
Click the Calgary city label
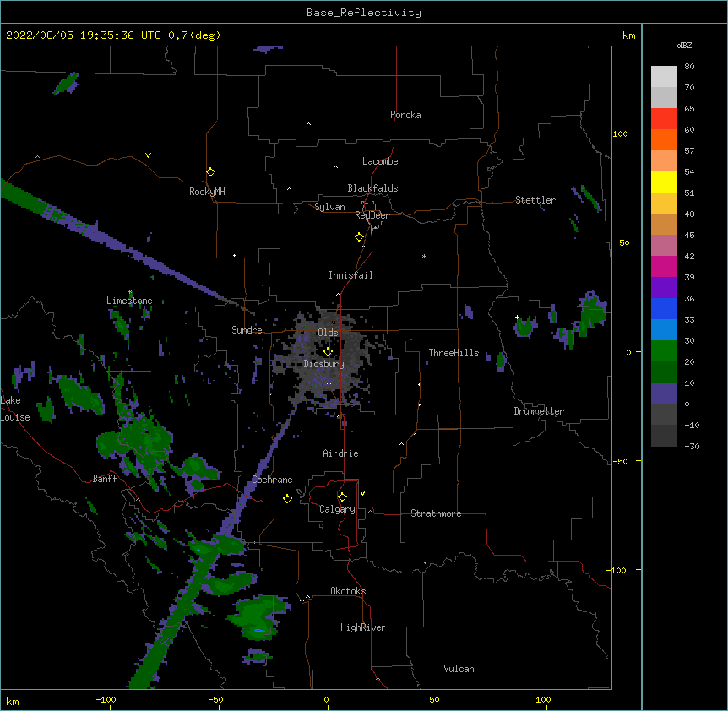tap(337, 509)
